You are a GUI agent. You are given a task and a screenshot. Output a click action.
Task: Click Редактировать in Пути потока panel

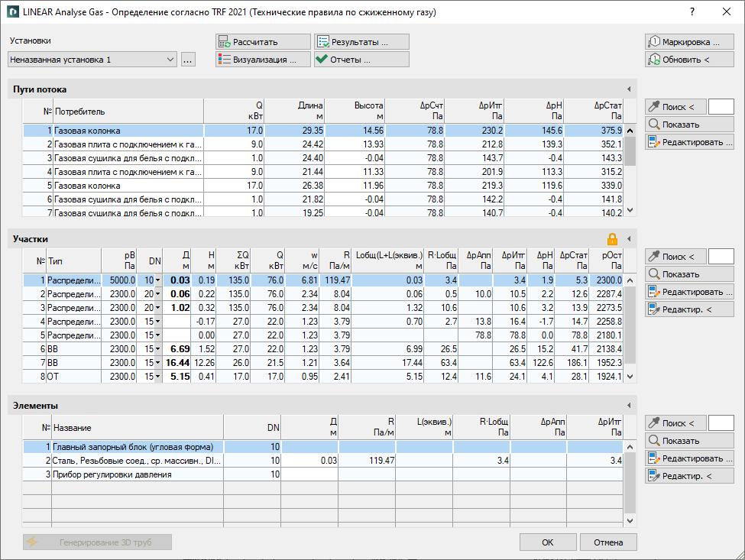689,142
